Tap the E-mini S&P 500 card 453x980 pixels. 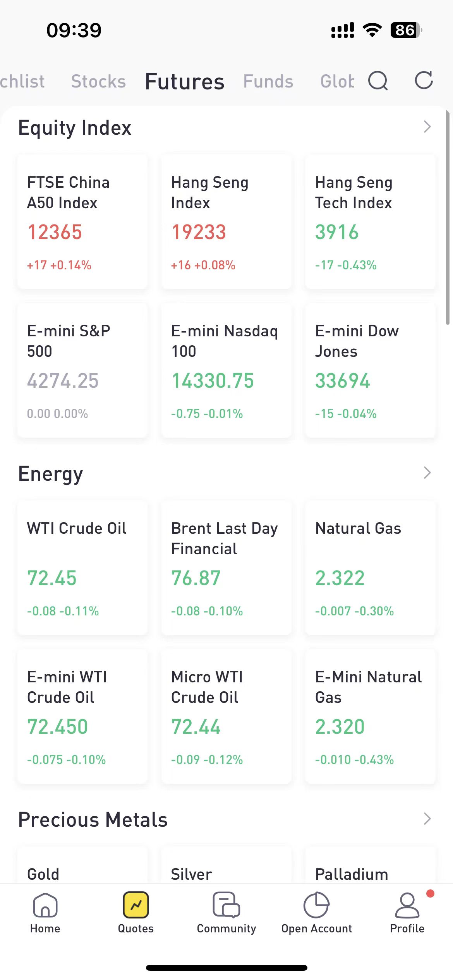82,370
